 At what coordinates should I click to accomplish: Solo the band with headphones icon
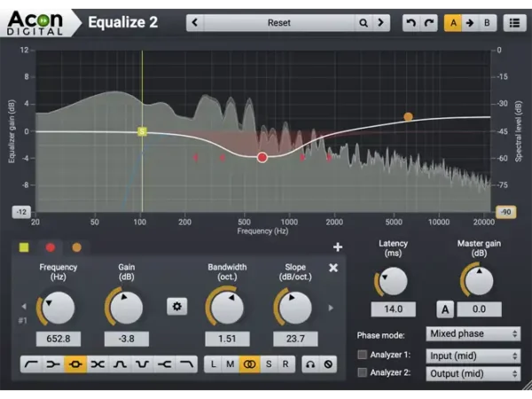(310, 364)
